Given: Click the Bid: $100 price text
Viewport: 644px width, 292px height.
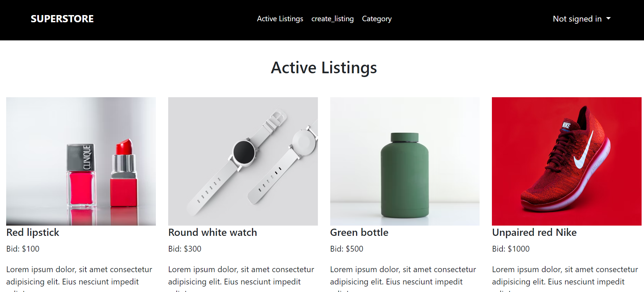Looking at the screenshot, I should 23,249.
